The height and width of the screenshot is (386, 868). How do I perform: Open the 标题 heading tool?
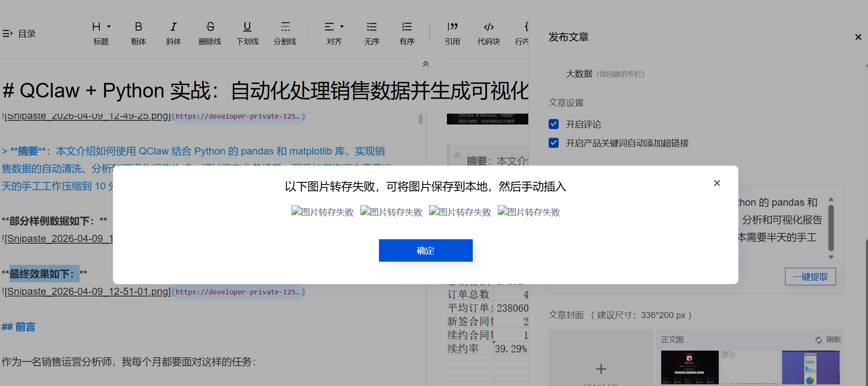[101, 34]
